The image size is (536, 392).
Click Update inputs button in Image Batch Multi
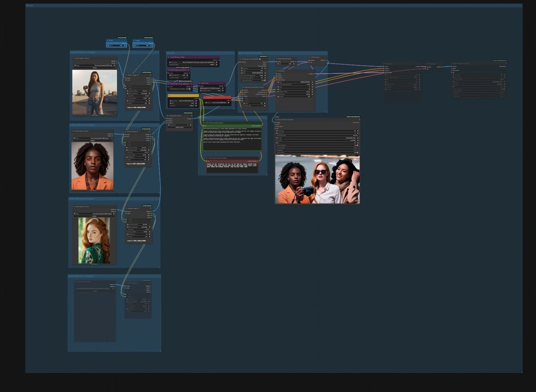point(180,127)
